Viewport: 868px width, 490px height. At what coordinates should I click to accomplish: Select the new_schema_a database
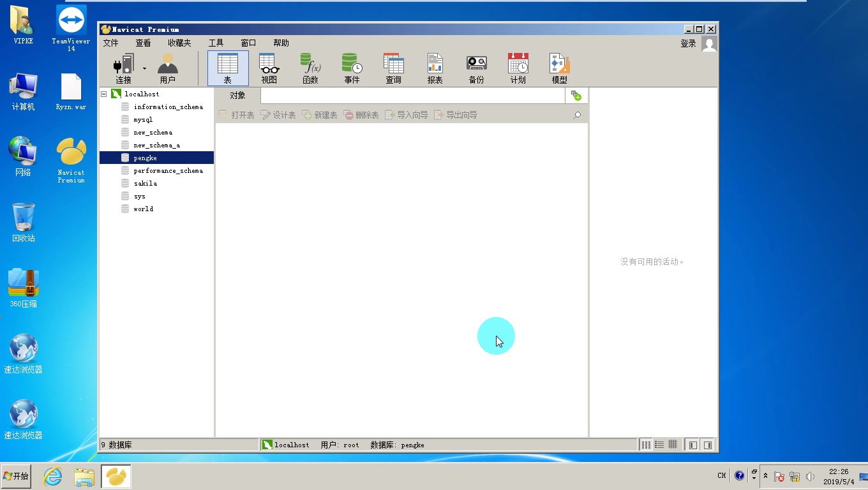pyautogui.click(x=156, y=145)
